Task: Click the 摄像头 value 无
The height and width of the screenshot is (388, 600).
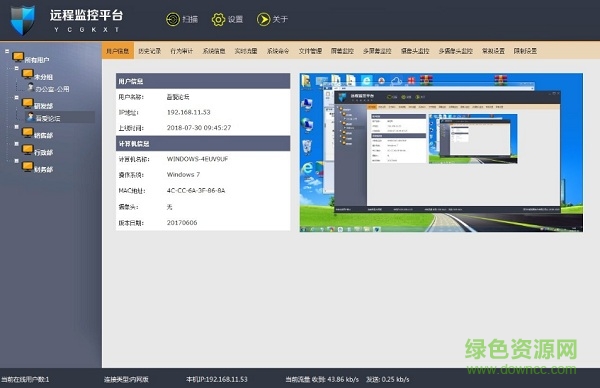Action: coord(170,207)
